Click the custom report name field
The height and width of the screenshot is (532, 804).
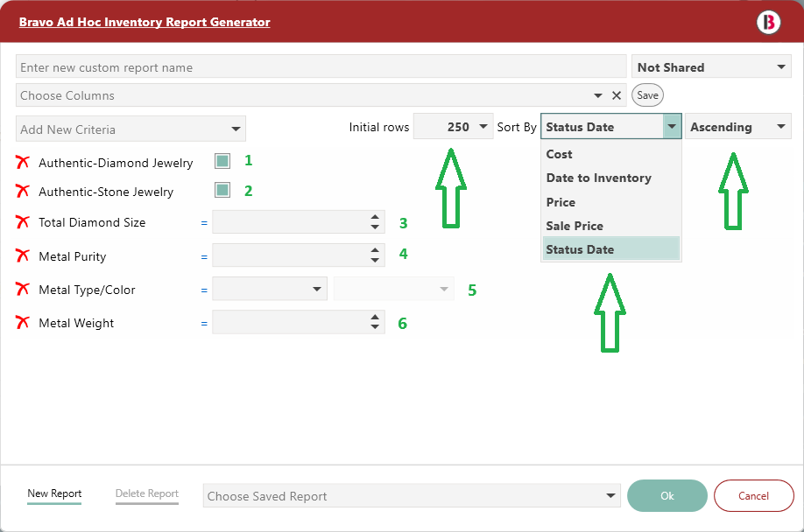click(321, 66)
